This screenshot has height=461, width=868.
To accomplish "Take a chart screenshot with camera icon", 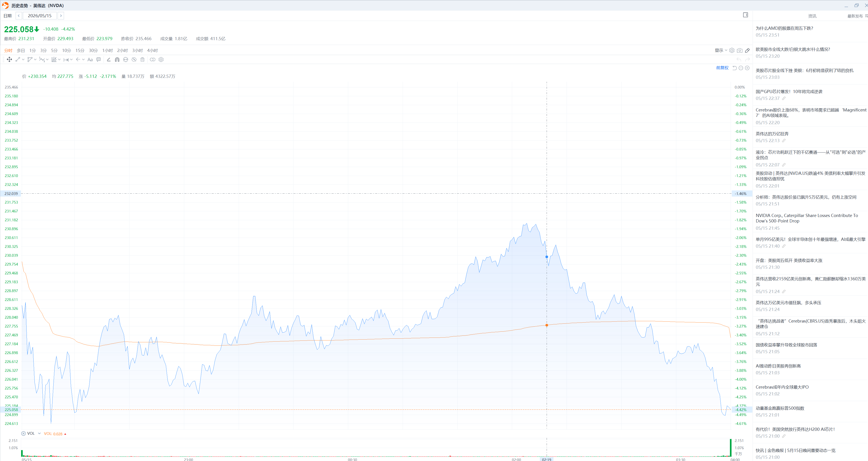I will pos(740,51).
